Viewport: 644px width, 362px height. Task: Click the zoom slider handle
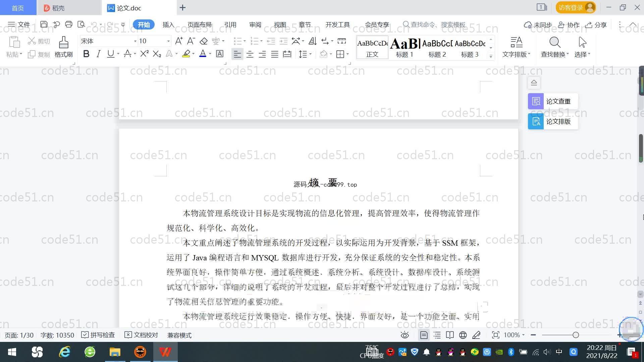tap(576, 335)
